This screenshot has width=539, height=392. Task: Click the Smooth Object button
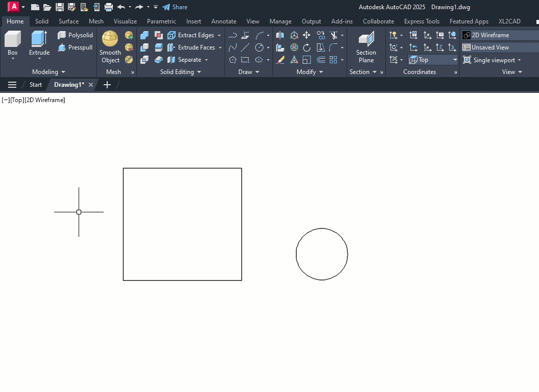coord(110,47)
